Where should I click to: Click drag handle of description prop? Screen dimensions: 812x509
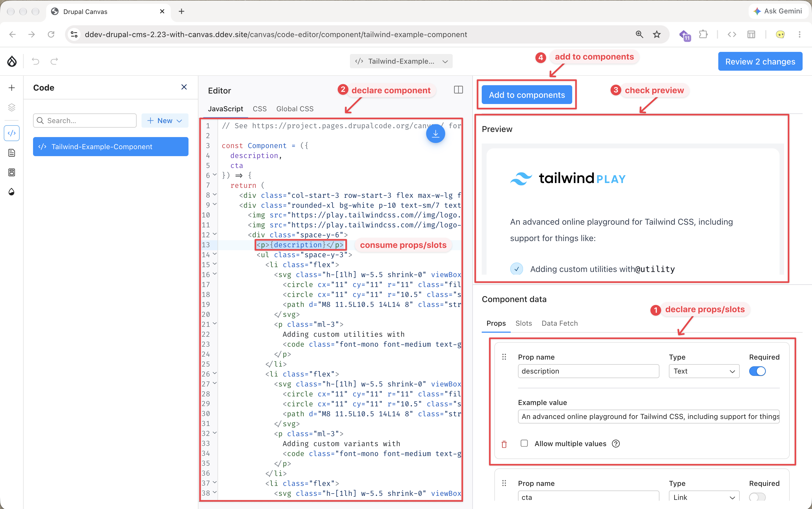point(504,357)
